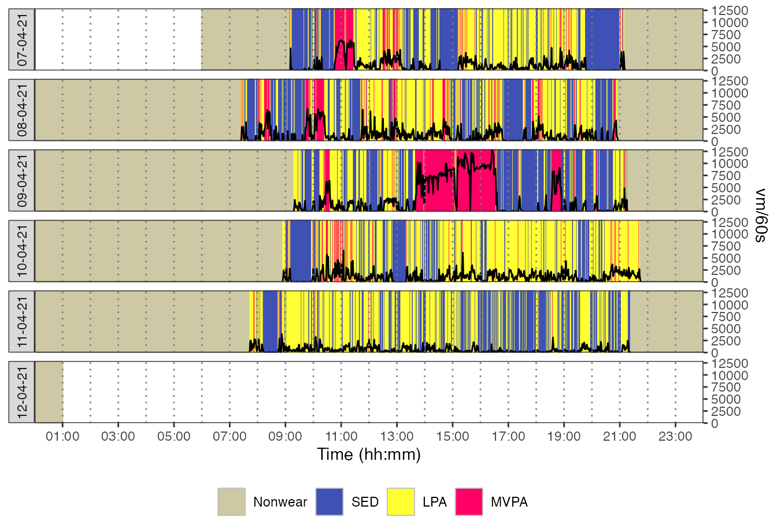This screenshot has width=777, height=532.
Task: Click the 19:00 x-axis tick label
Action: pos(564,436)
